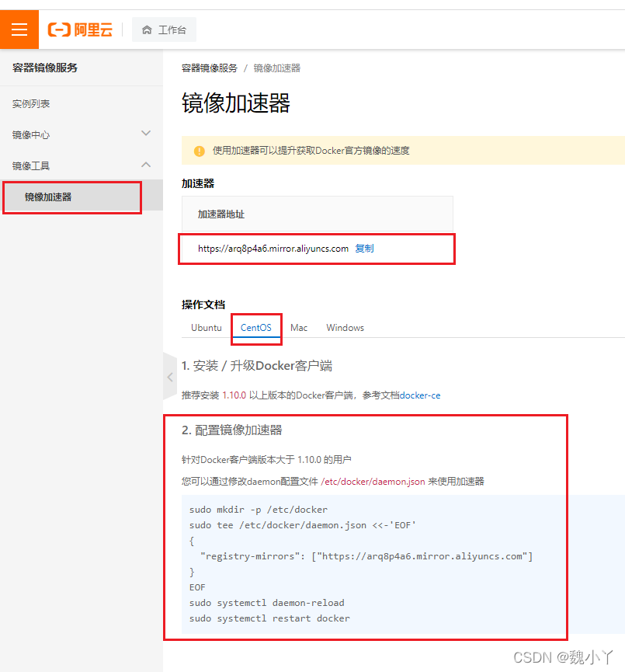Switch to the Mac tab
Viewport: 625px width, 672px height.
[299, 327]
